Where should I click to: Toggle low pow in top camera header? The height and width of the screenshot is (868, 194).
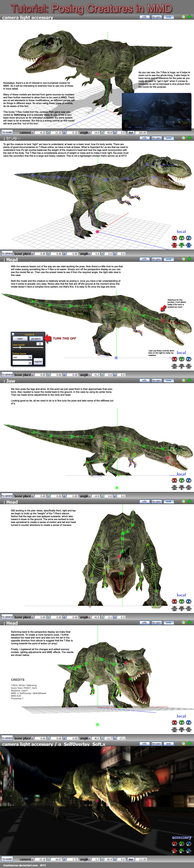click(156, 17)
